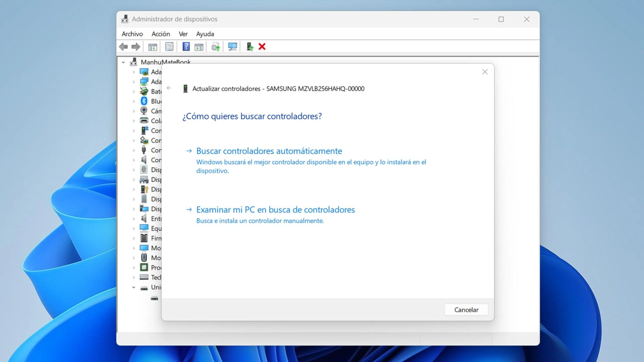The image size is (644, 362).
Task: Click the red X Uninstall device icon
Action: click(262, 47)
